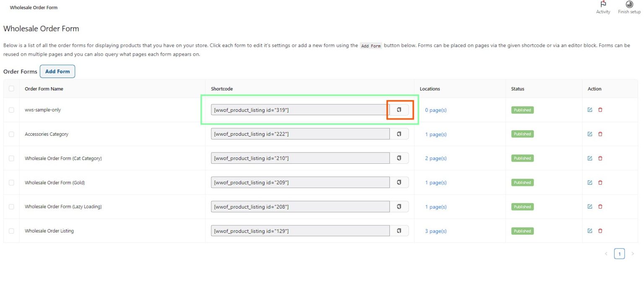
Task: Delete the Accessories Category form
Action: (600, 134)
